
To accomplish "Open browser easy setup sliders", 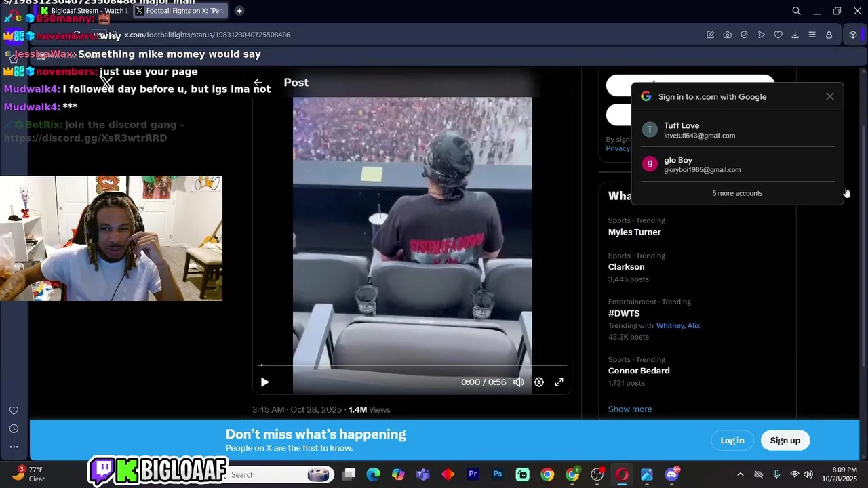I will [x=812, y=35].
